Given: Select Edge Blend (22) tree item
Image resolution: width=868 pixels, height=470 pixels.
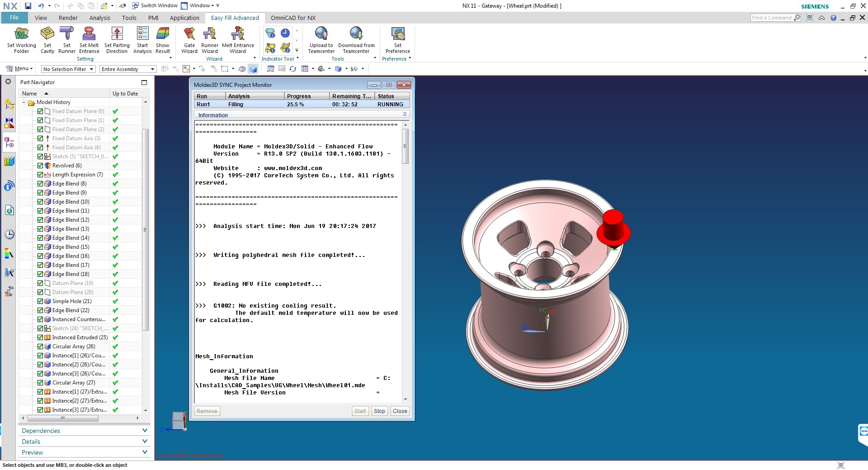Looking at the screenshot, I should click(x=71, y=310).
